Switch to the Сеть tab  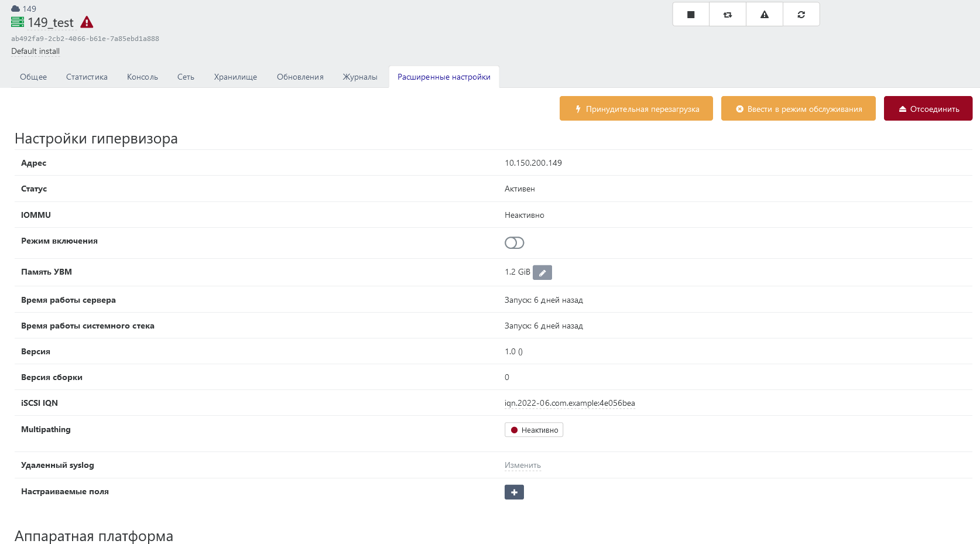(186, 77)
